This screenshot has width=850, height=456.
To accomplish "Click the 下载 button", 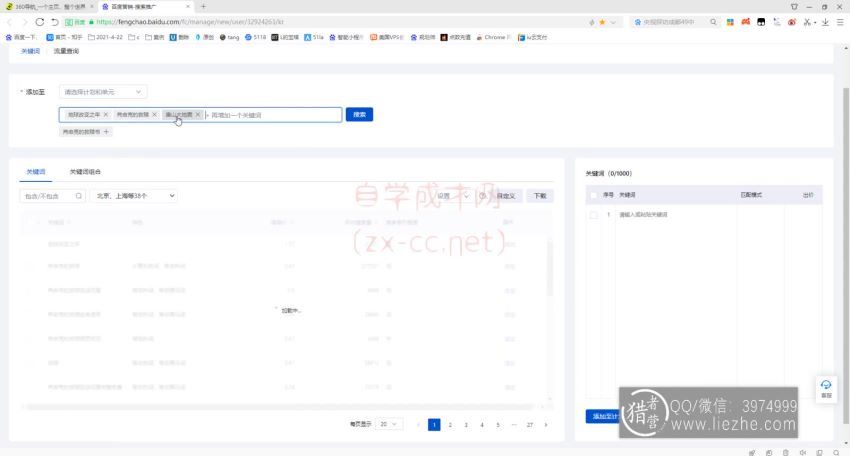I will pyautogui.click(x=540, y=196).
